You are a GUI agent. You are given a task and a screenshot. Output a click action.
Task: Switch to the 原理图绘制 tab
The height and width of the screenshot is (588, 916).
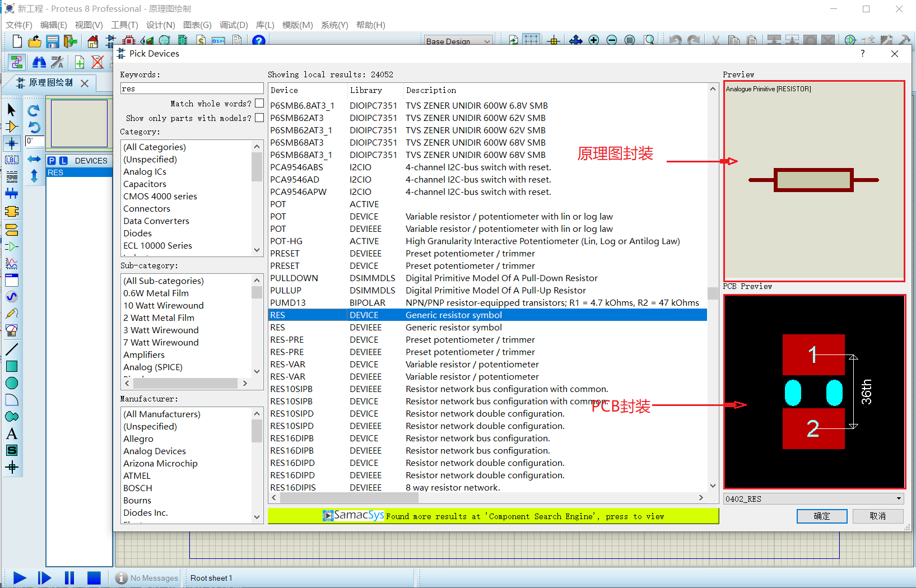click(50, 82)
